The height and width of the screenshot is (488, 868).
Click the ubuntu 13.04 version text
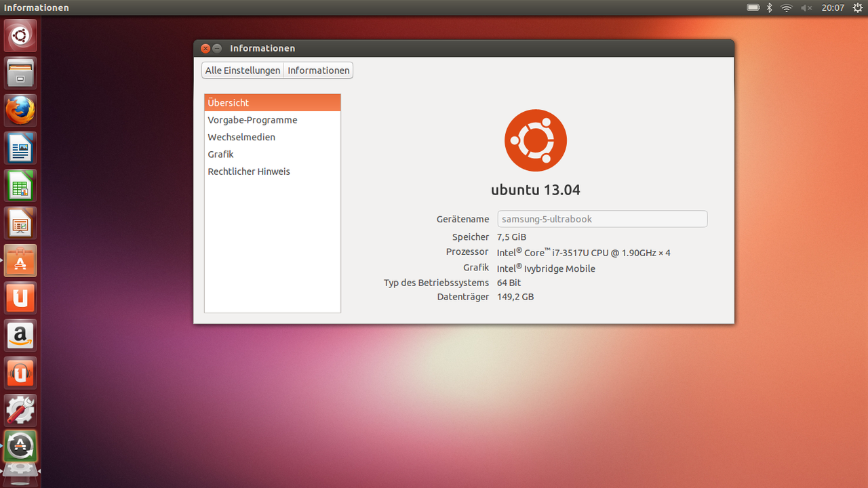(x=536, y=190)
